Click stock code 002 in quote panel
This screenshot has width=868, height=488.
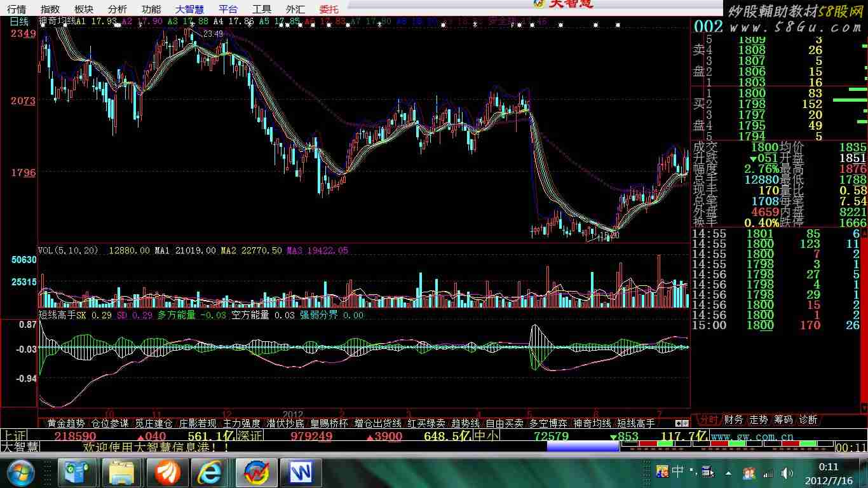709,27
